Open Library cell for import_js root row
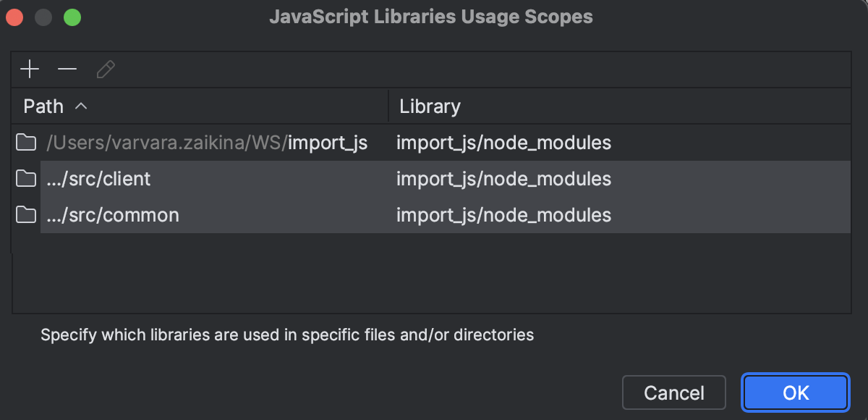This screenshot has height=420, width=868. point(503,143)
